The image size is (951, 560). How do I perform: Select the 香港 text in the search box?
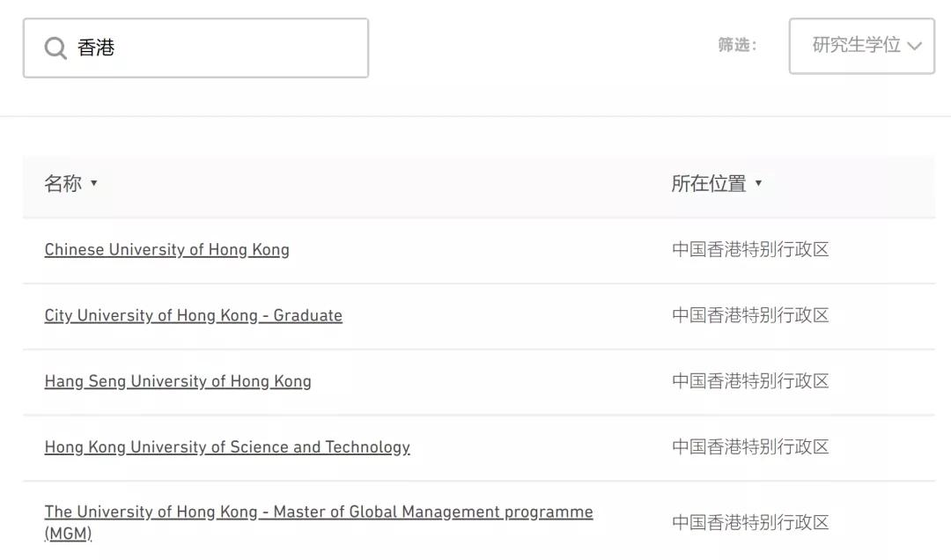(97, 48)
